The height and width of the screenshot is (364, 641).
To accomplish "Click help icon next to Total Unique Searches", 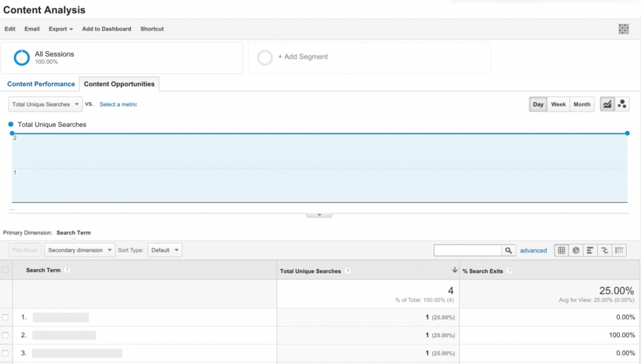I will pos(347,271).
